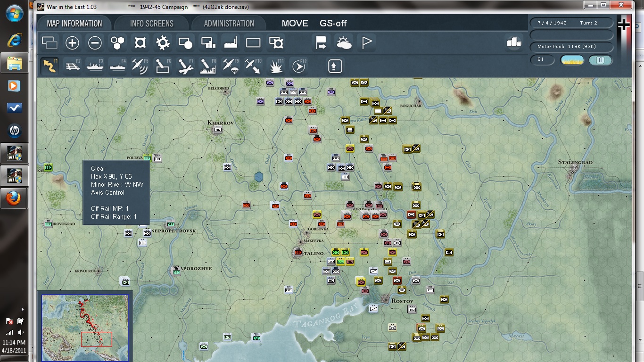
Task: Launch Internet Explorer from the taskbar
Action: pos(14,40)
